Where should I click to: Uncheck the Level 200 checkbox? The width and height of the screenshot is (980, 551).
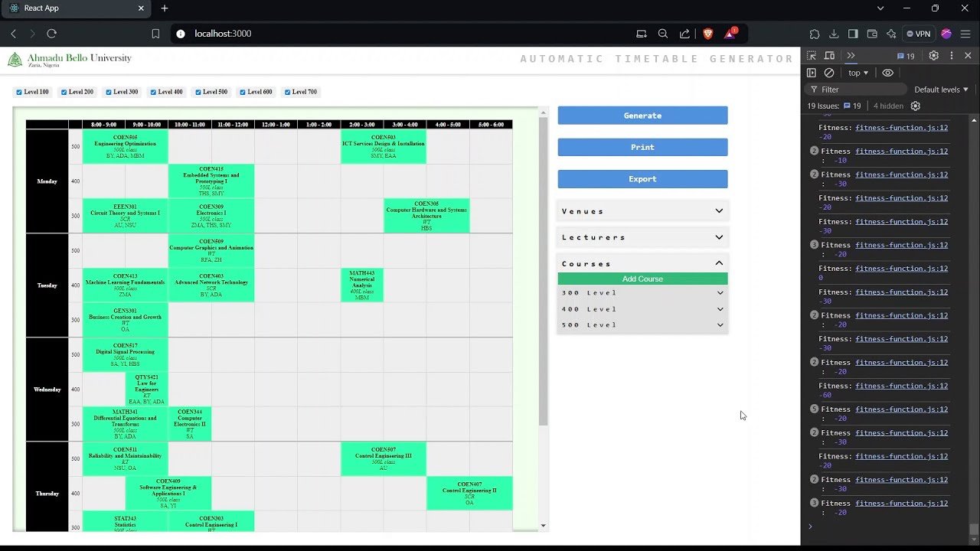[x=64, y=92]
